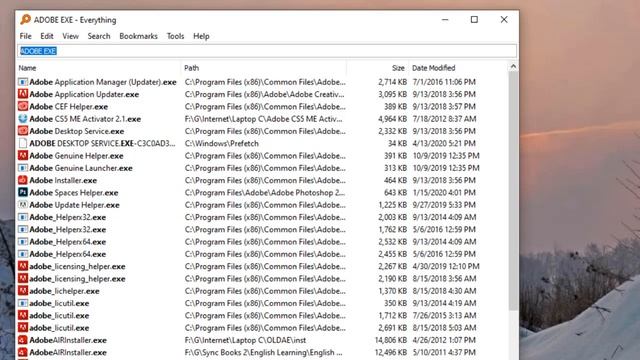The width and height of the screenshot is (640, 360).
Task: Click the icon of the 2,532 KB Adobe_Helperx64.exe
Action: (x=23, y=241)
